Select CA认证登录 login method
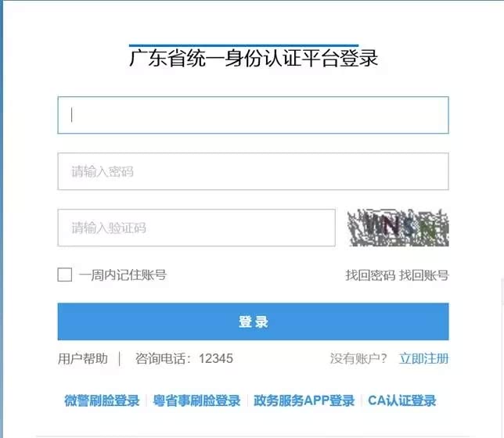Viewport: 504px width, 438px height. click(x=402, y=400)
